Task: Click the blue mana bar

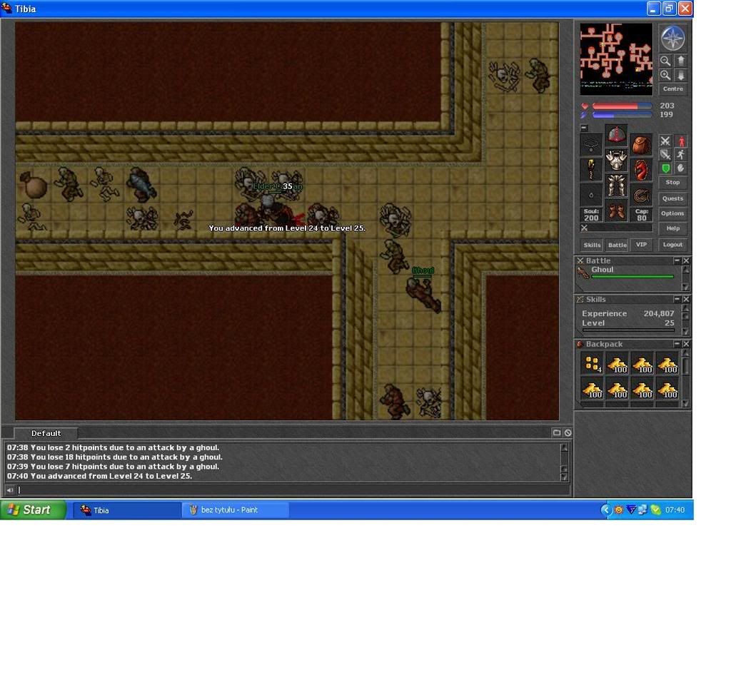Action: (622, 115)
